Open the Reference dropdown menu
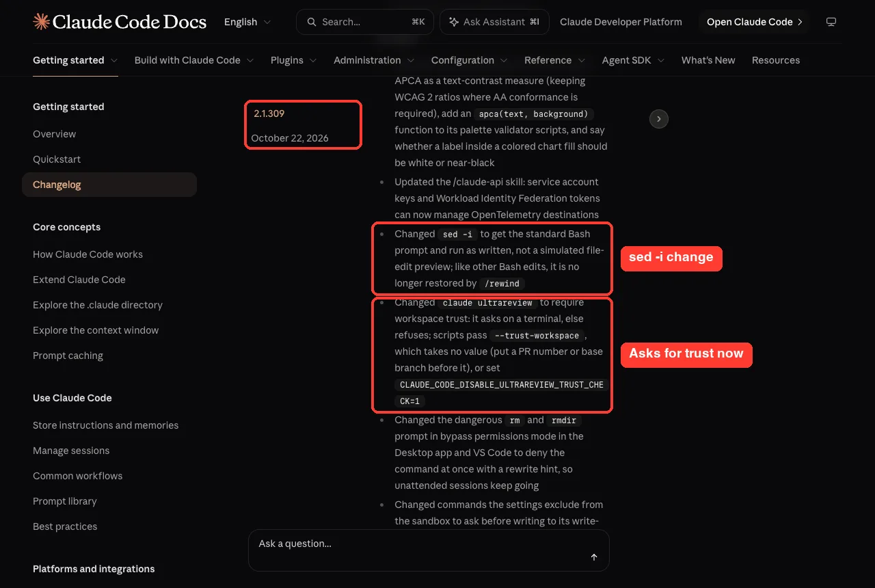The height and width of the screenshot is (588, 875). [555, 60]
